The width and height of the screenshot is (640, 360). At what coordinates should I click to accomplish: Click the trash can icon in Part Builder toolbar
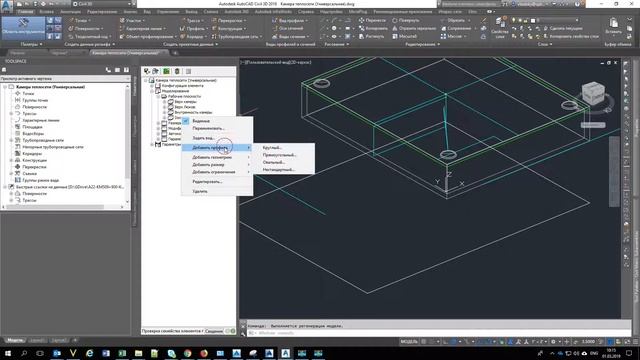[x=177, y=71]
